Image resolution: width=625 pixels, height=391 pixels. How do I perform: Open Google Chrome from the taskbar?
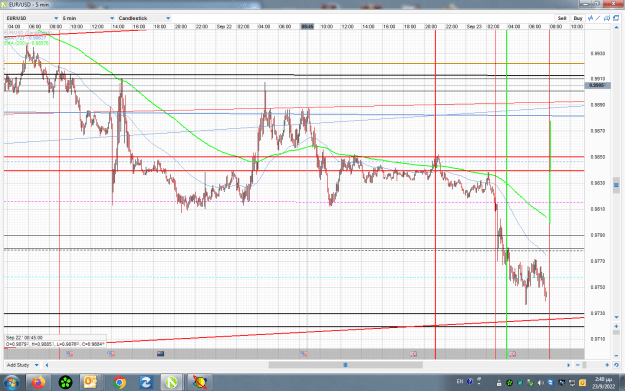(x=119, y=383)
